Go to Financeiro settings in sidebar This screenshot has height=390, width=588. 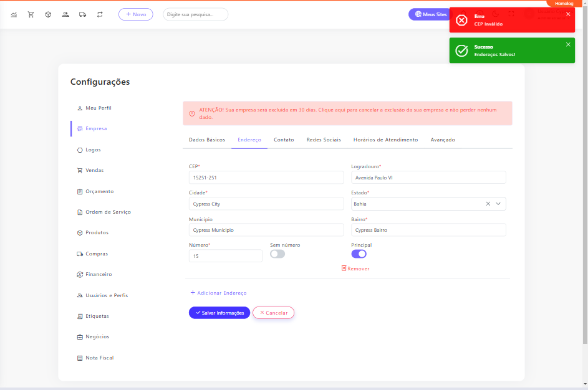coord(99,274)
